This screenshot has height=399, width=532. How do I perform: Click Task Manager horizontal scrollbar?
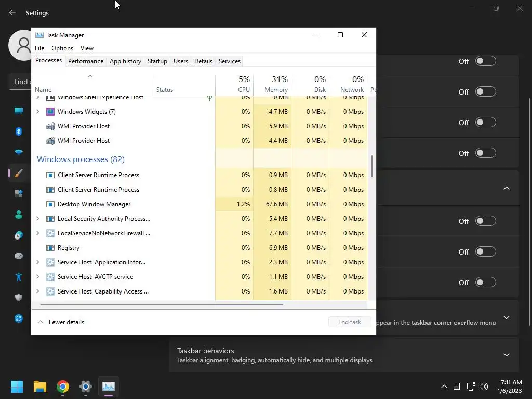[x=162, y=304]
